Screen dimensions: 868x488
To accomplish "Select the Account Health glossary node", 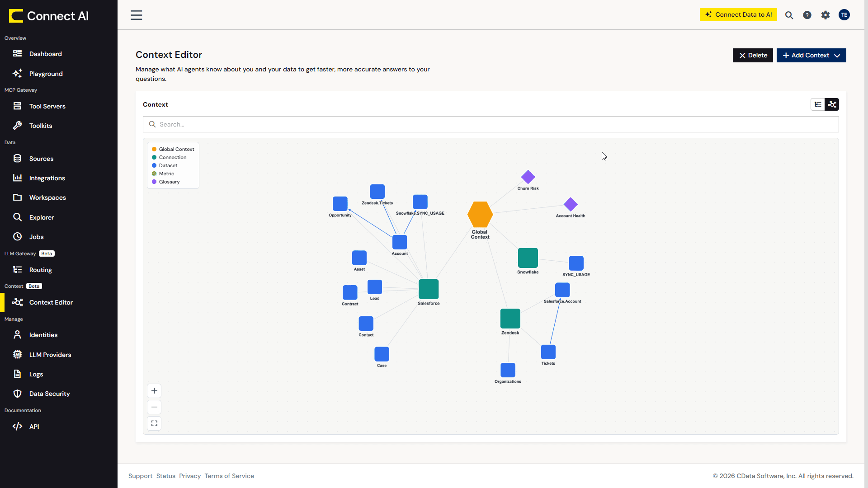I will [x=571, y=204].
